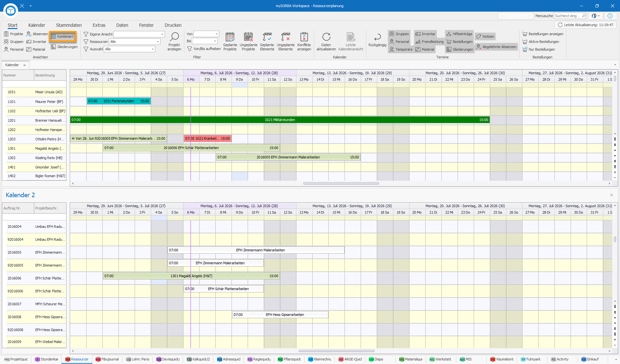Click upper calendar horizontal scrollbar

341,183
